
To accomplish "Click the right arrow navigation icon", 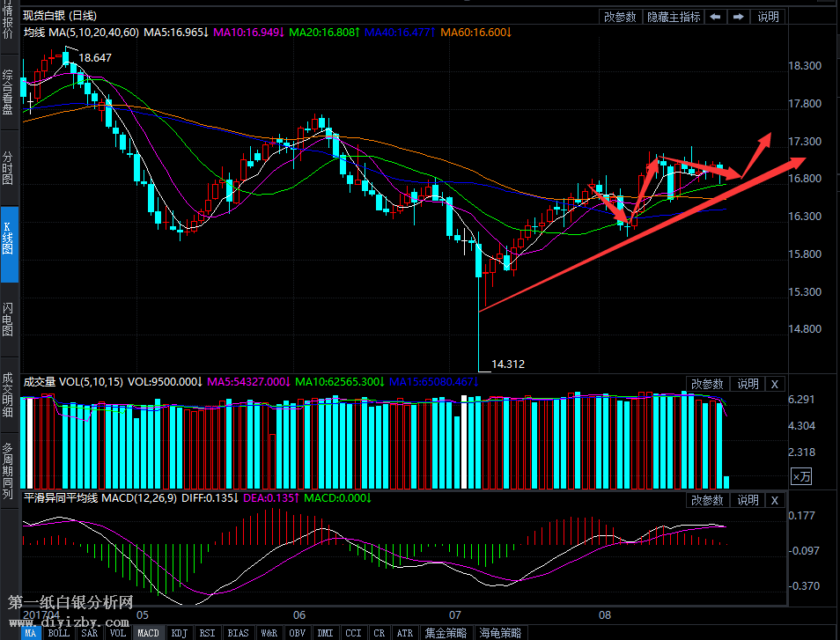I will (738, 16).
